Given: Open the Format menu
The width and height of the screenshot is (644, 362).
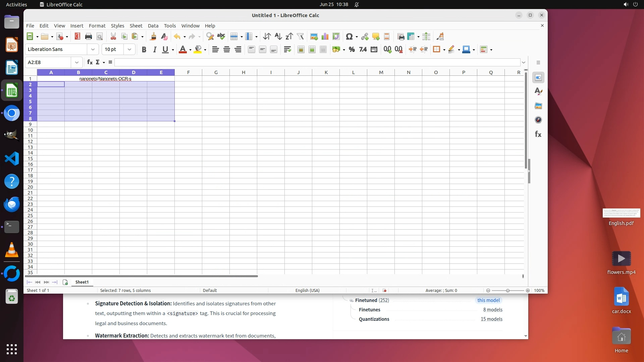Looking at the screenshot, I should (x=97, y=26).
